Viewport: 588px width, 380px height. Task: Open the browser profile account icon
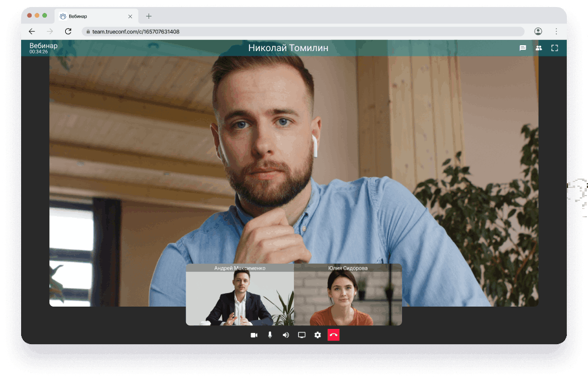(538, 31)
